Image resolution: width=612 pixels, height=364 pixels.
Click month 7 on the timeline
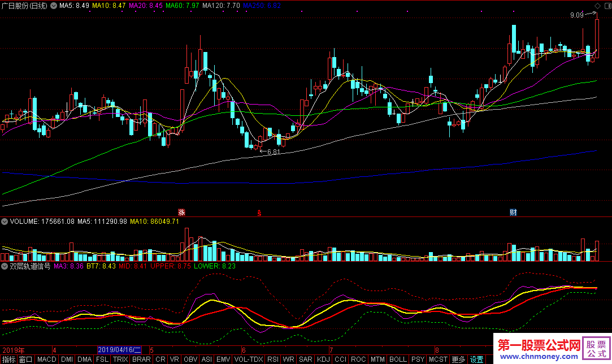(331, 350)
